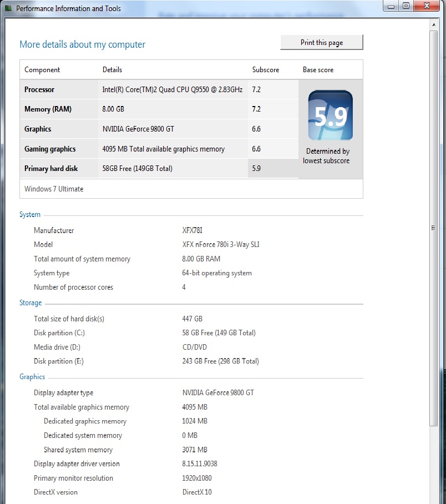Image resolution: width=446 pixels, height=504 pixels.
Task: Click the vertical scrollbar thumb
Action: tap(434, 228)
